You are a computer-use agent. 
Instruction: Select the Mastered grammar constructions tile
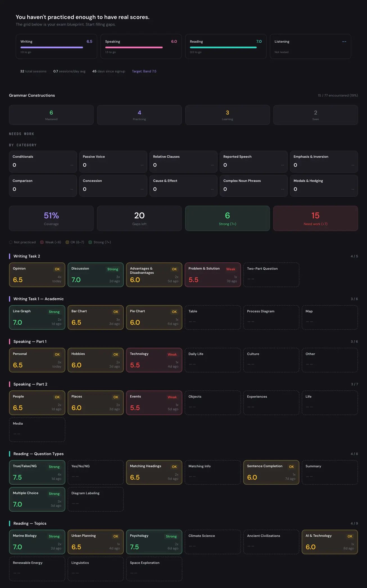click(51, 115)
